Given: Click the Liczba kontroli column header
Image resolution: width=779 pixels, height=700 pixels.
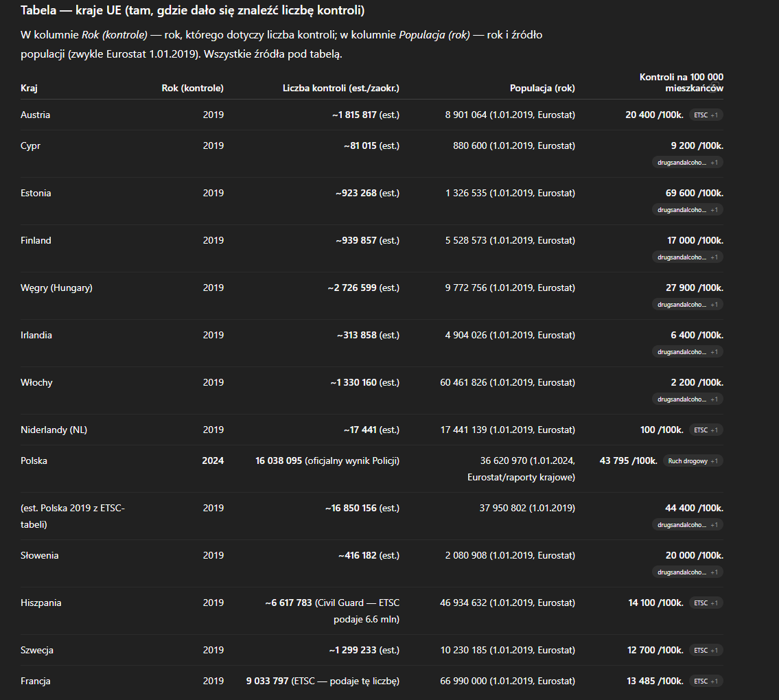Looking at the screenshot, I should coord(340,89).
